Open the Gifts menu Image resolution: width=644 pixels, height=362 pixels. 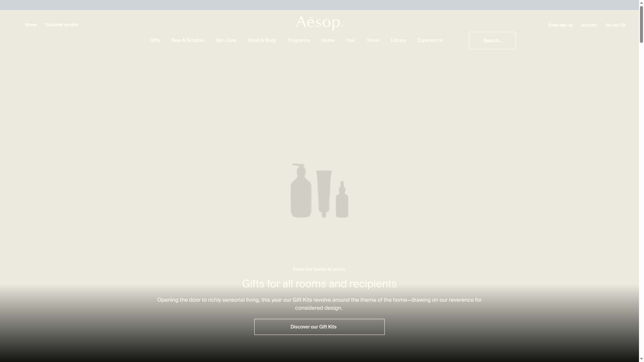point(154,40)
